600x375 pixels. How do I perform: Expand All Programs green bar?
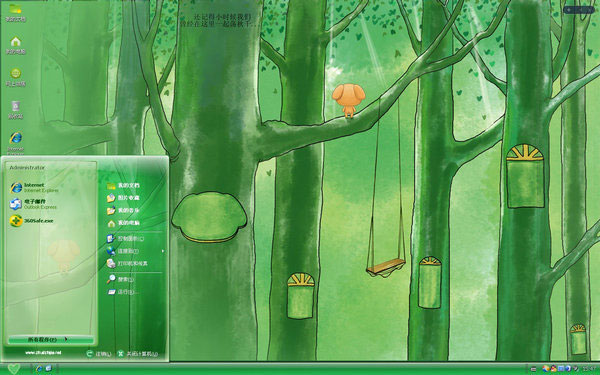point(51,339)
